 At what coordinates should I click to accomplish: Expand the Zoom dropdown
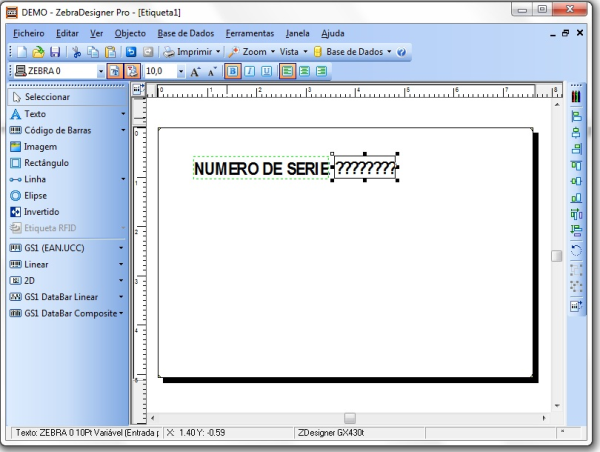(254, 51)
